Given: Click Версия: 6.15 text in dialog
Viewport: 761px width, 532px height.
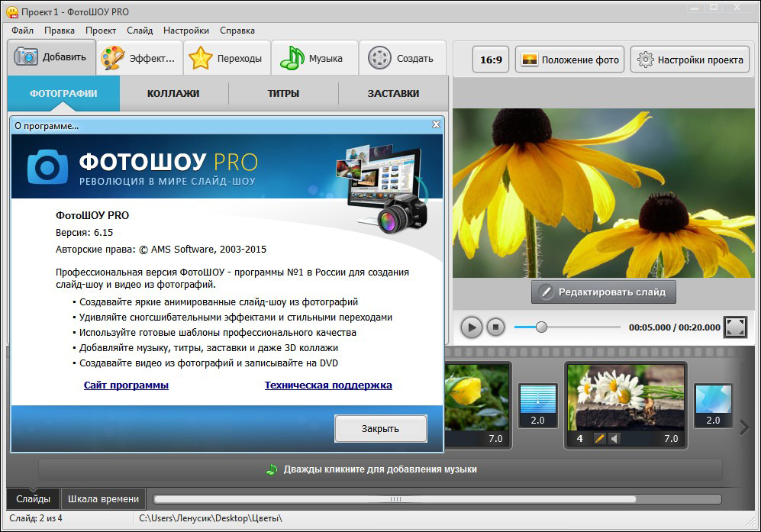Looking at the screenshot, I should pyautogui.click(x=85, y=232).
